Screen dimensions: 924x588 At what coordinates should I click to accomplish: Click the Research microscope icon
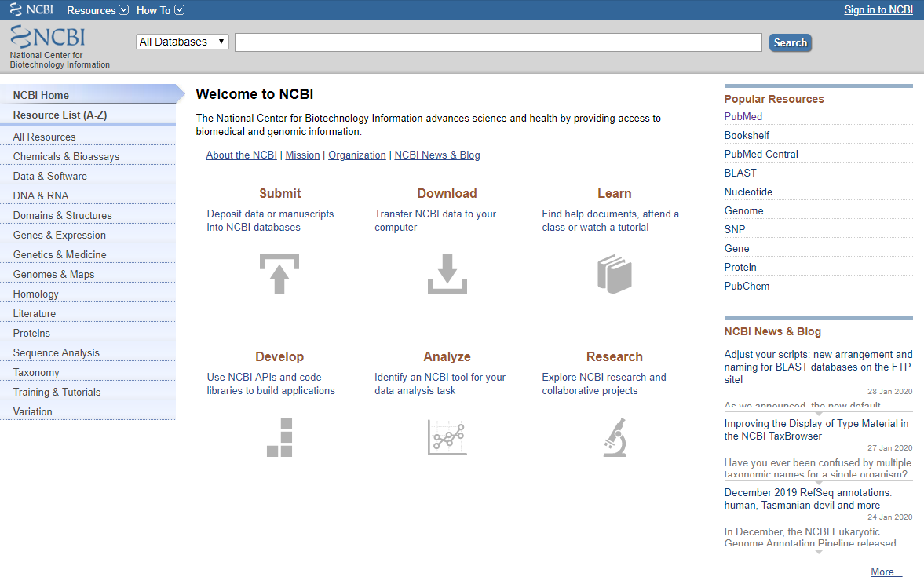pyautogui.click(x=615, y=437)
